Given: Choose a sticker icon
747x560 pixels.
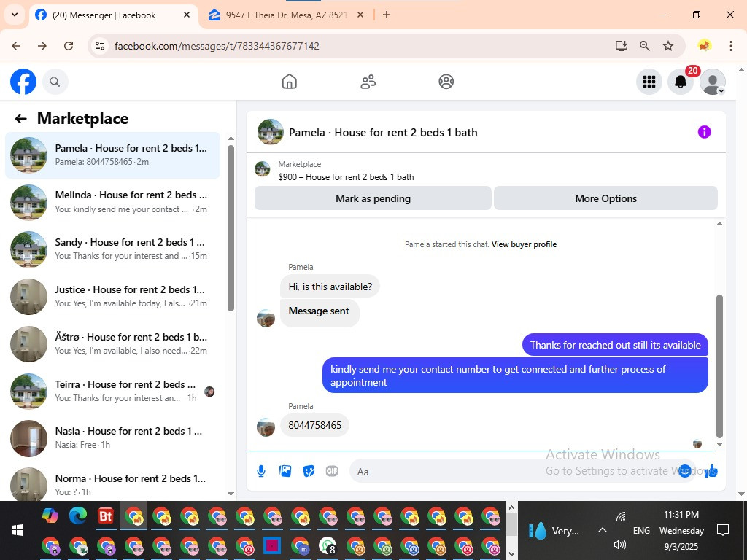Looking at the screenshot, I should click(309, 472).
